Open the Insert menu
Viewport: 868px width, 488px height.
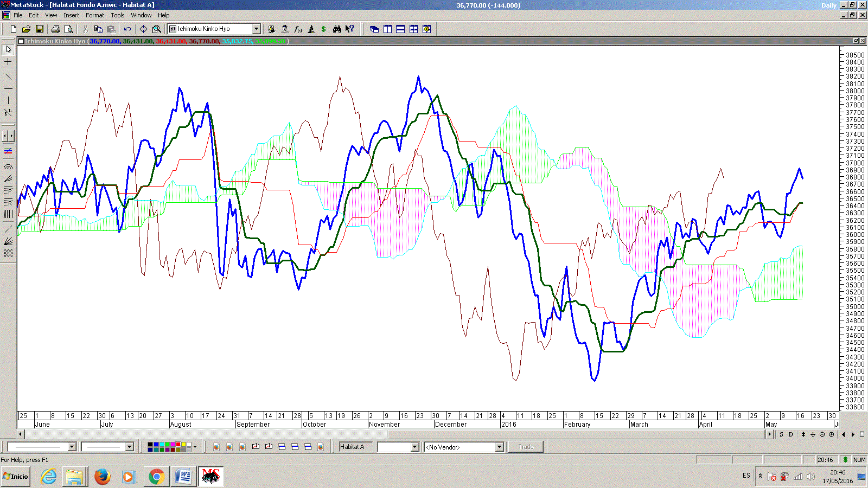71,15
